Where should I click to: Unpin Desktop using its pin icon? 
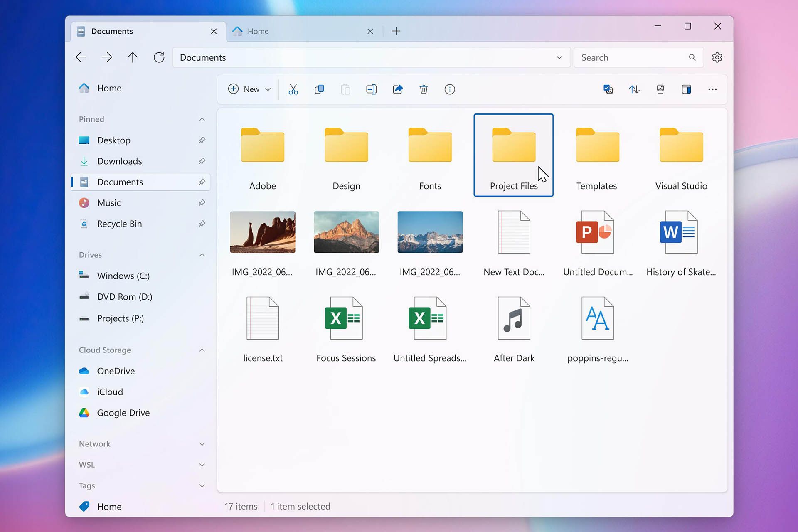202,140
